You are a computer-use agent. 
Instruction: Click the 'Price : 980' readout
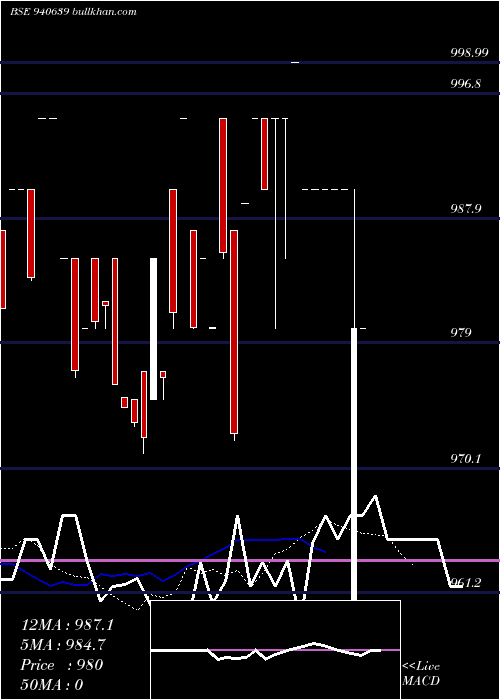pos(62,665)
